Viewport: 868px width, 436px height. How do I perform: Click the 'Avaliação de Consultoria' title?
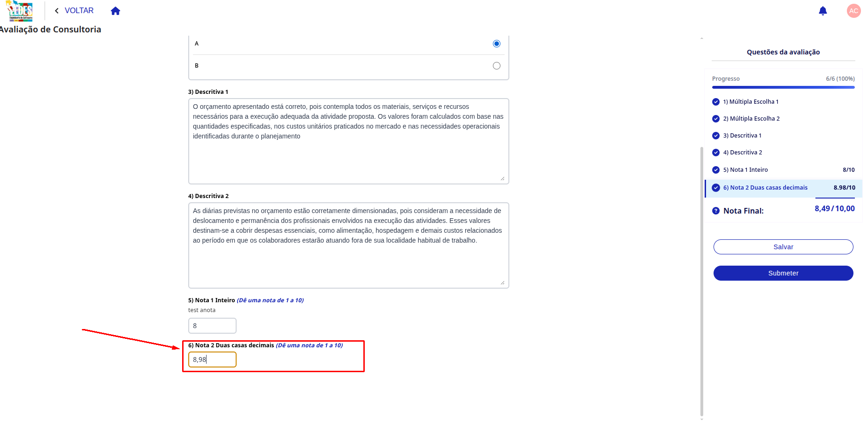click(x=50, y=29)
